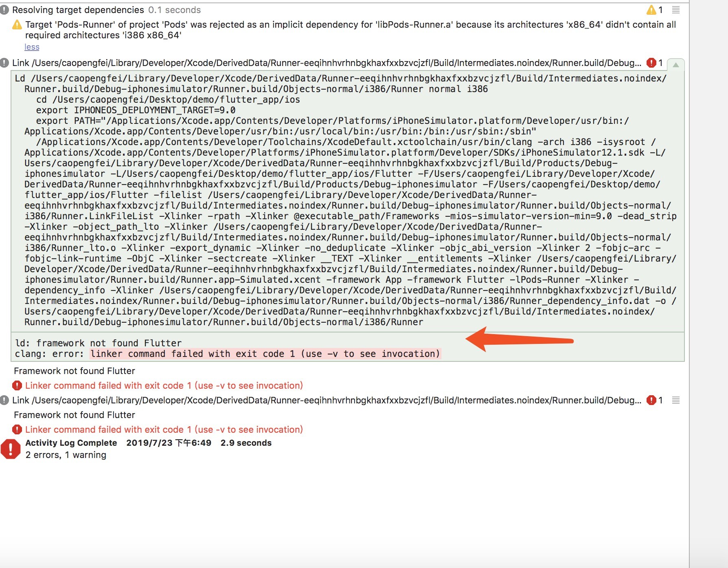The height and width of the screenshot is (568, 728).
Task: Click first 'Framework not found Flutter' message
Action: [75, 371]
